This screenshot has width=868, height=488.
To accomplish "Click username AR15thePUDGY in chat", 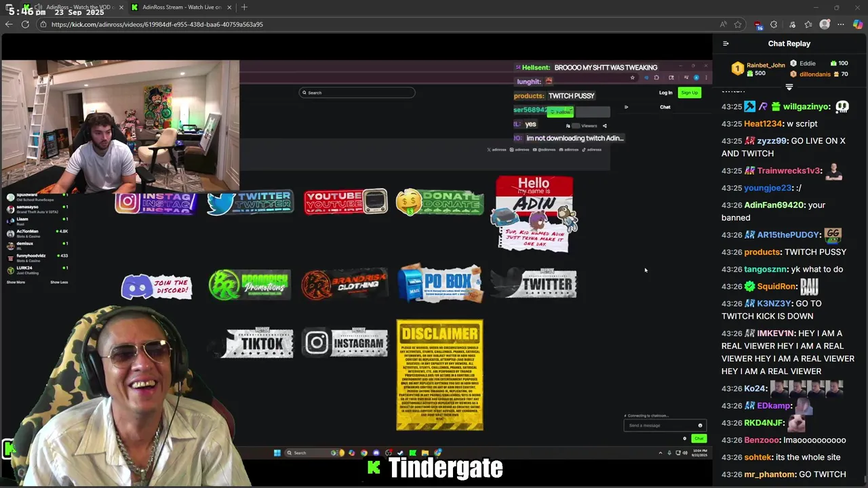I will point(788,235).
